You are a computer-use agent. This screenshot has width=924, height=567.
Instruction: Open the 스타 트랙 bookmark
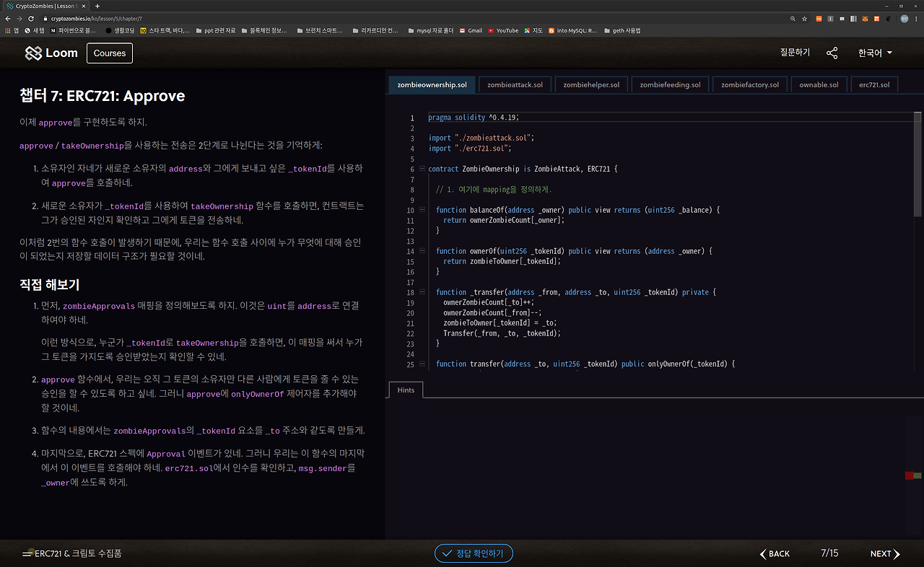coord(165,30)
